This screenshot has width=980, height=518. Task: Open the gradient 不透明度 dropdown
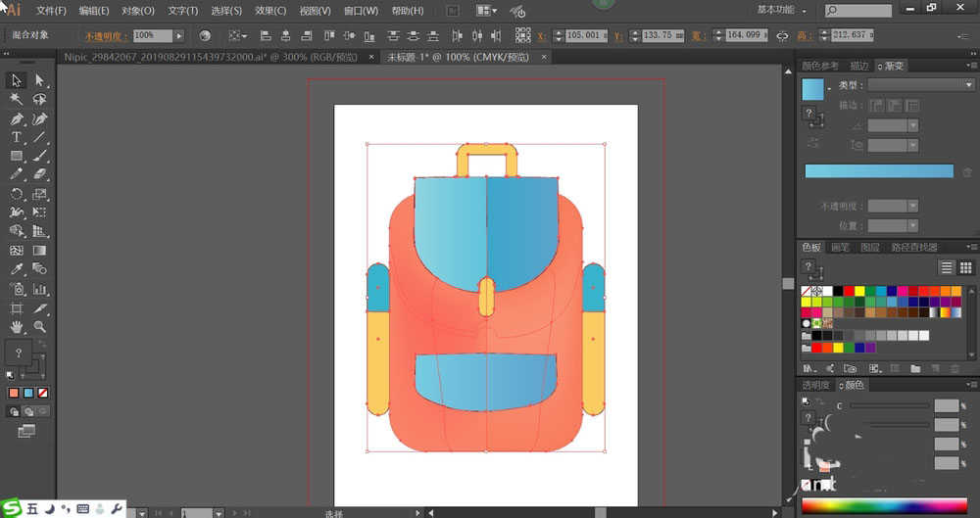click(913, 206)
